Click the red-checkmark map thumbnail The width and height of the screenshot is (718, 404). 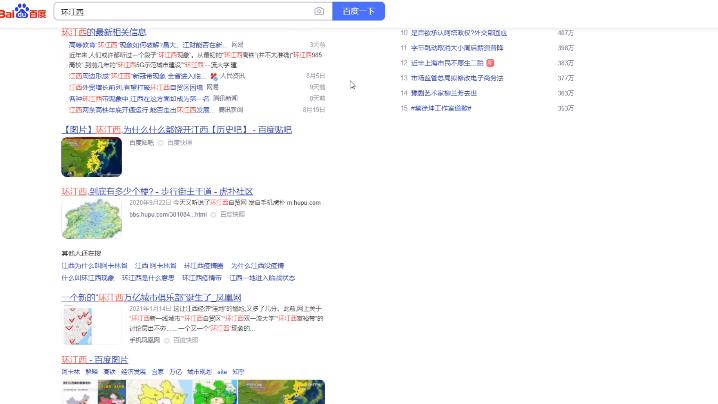click(91, 325)
